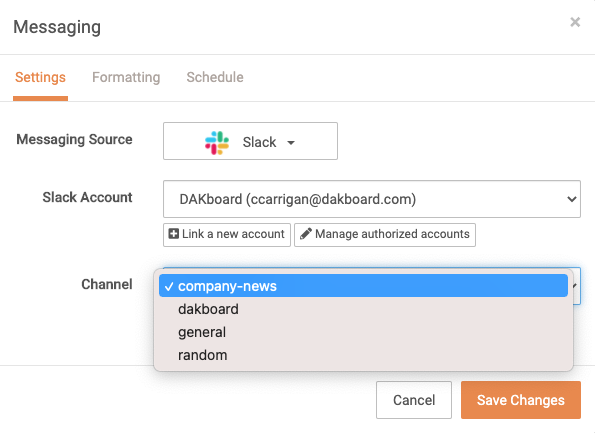
Task: Go to the Schedule tab
Action: [215, 77]
